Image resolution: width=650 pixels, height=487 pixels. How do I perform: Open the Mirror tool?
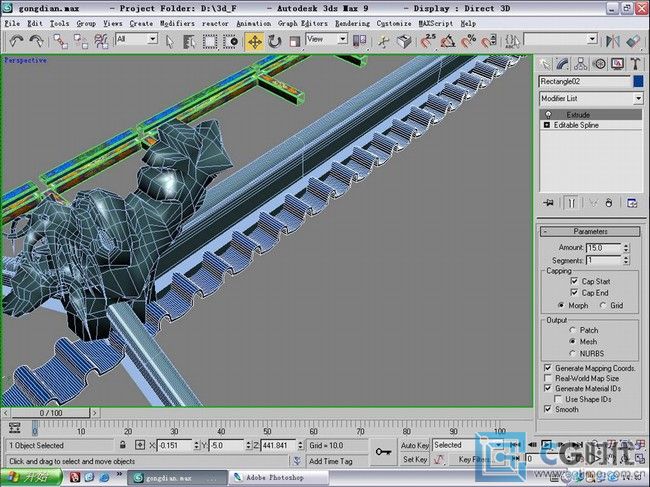pyautogui.click(x=612, y=41)
